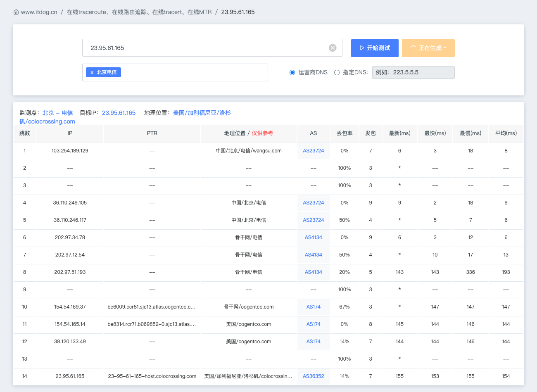Click the home icon in breadcrumb
The height and width of the screenshot is (392, 537).
point(16,12)
